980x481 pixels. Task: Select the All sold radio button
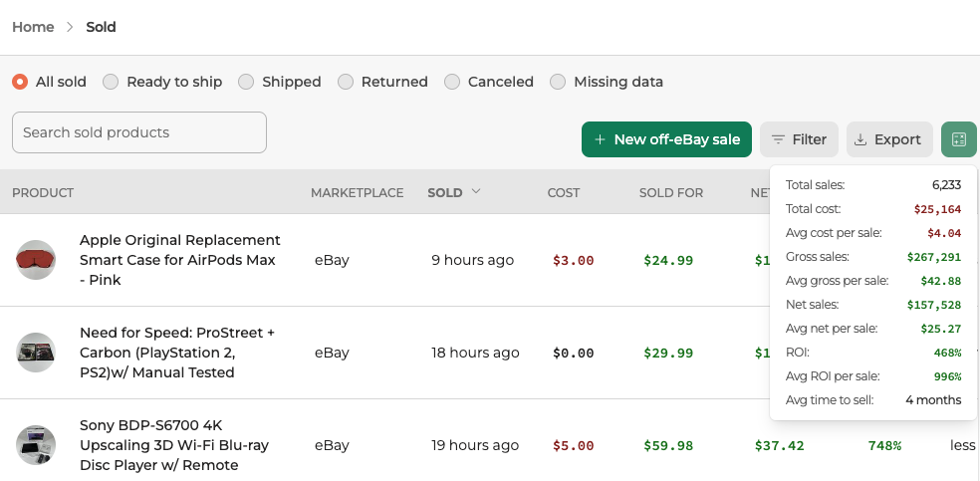(20, 82)
